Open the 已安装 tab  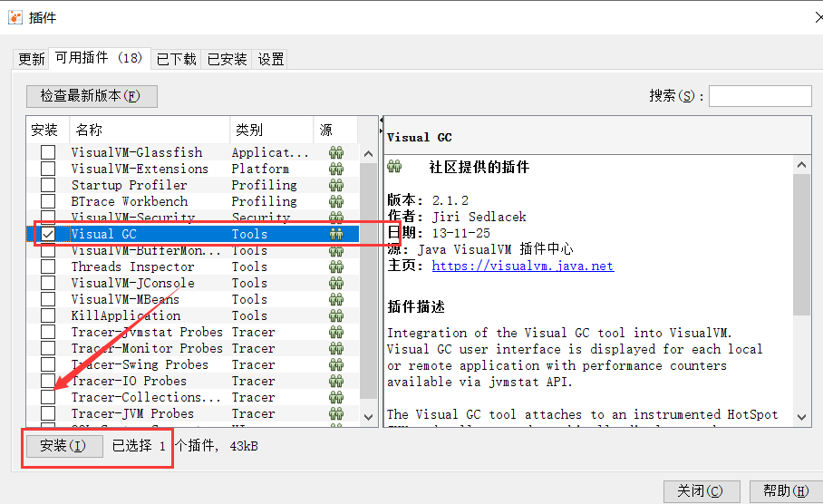point(227,59)
